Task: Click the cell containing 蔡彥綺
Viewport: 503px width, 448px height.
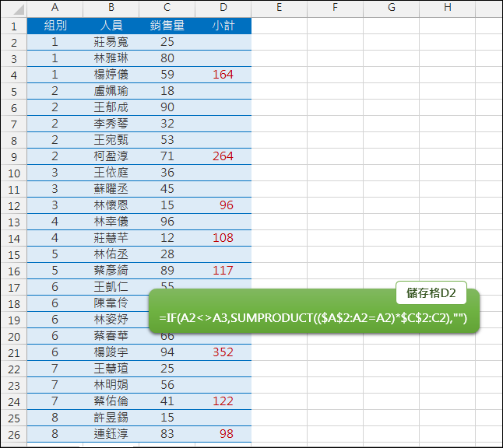Action: tap(111, 271)
